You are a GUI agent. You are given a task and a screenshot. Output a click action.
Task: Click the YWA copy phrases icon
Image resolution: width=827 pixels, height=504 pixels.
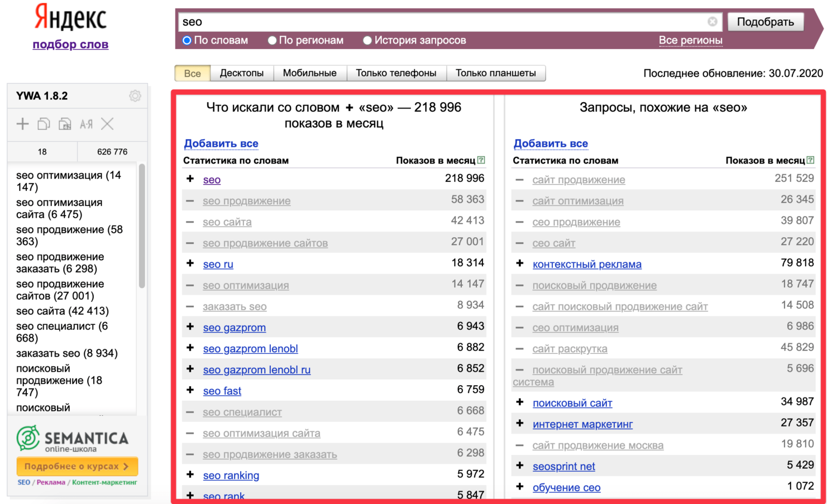point(44,124)
